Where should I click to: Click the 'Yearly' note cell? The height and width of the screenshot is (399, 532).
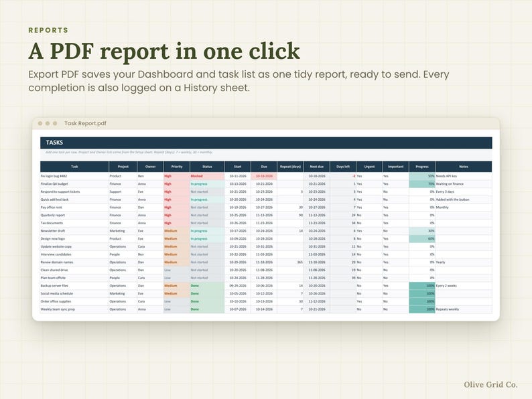tap(464, 262)
